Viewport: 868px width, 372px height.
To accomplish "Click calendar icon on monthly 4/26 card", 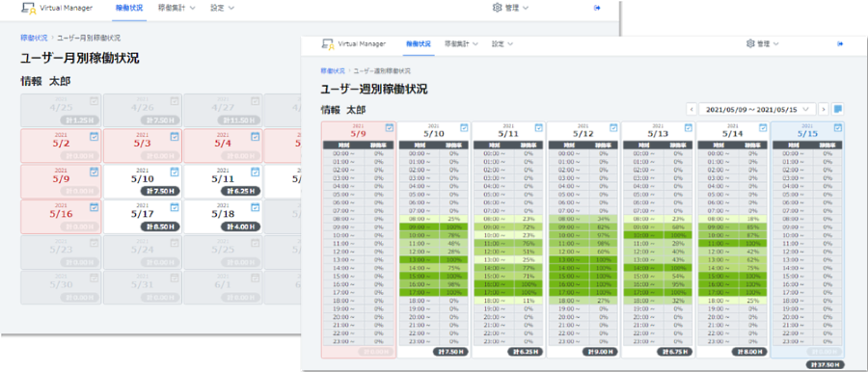I will (175, 101).
